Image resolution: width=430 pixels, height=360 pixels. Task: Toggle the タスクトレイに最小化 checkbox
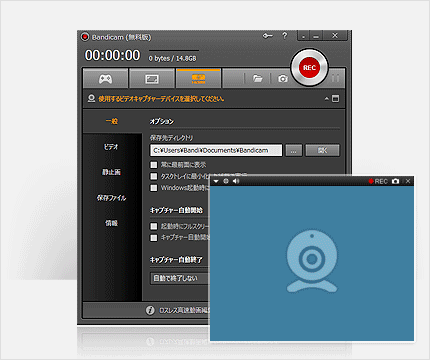pyautogui.click(x=154, y=176)
